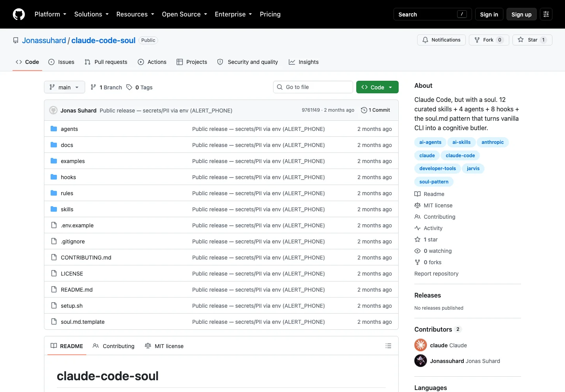Click the hooks folder icon
This screenshot has width=565, height=392.
pyautogui.click(x=54, y=177)
